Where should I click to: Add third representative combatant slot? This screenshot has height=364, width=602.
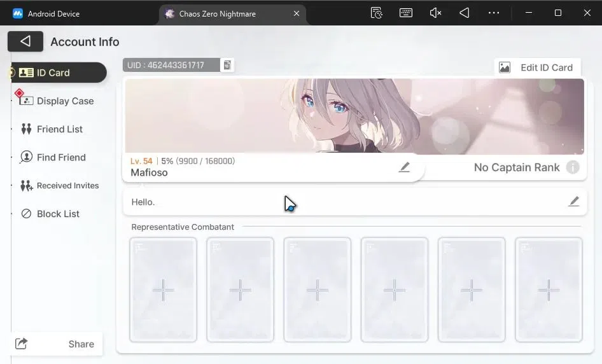318,290
